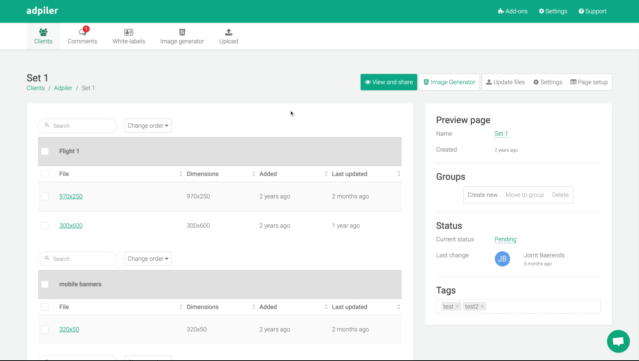The width and height of the screenshot is (639, 361).
Task: Click the Flight 1 group header
Action: coord(220,151)
